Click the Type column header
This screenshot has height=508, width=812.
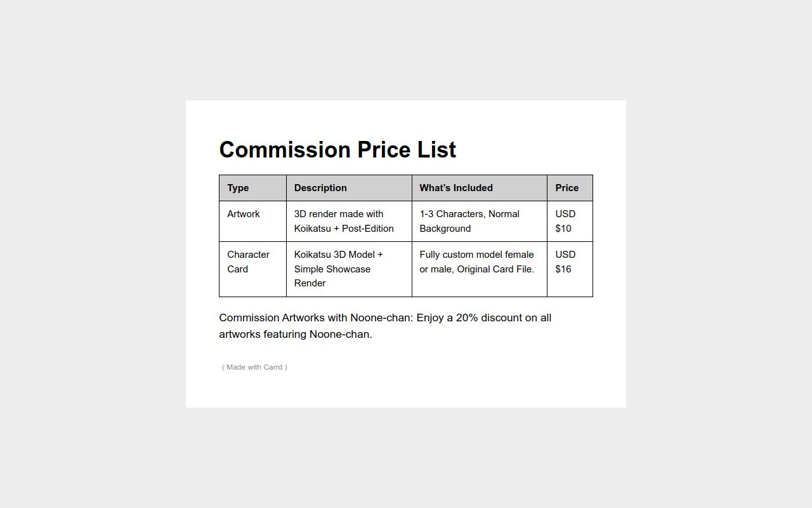click(x=238, y=188)
